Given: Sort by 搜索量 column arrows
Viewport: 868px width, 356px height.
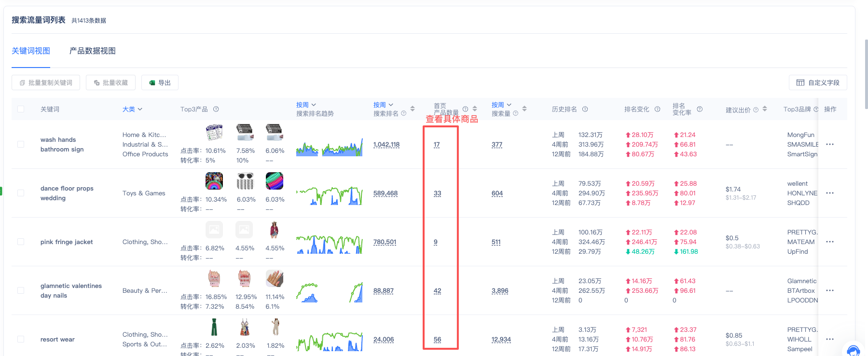Looking at the screenshot, I should [x=524, y=109].
